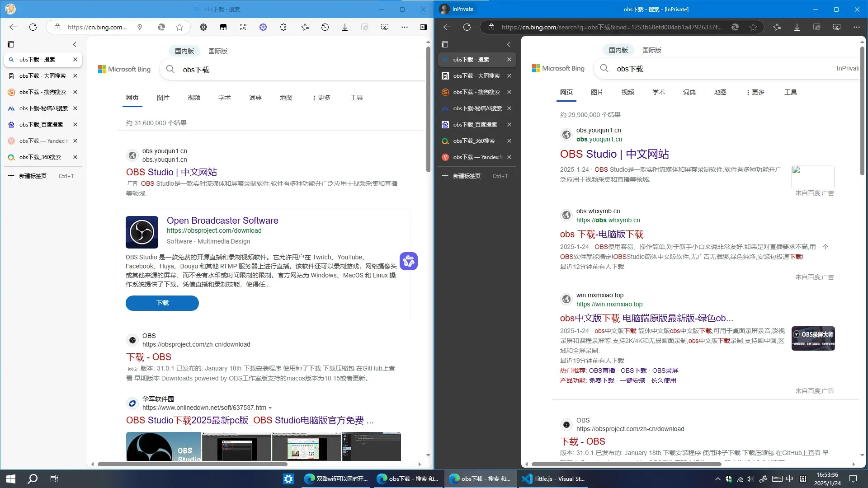Switch to obs下载 - 大同搜索 tab in left window

[x=42, y=76]
